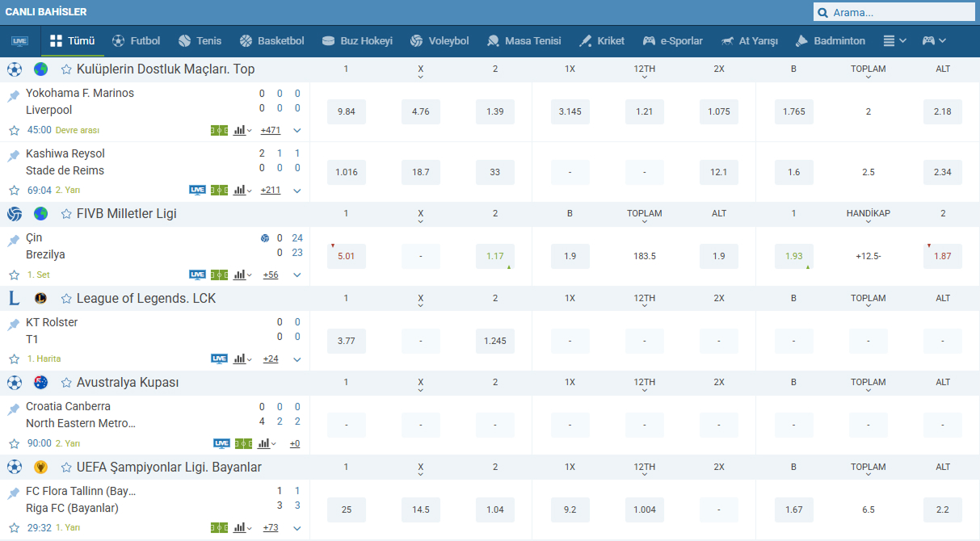
Task: Open live stream for Croatia Canberra match
Action: click(221, 443)
